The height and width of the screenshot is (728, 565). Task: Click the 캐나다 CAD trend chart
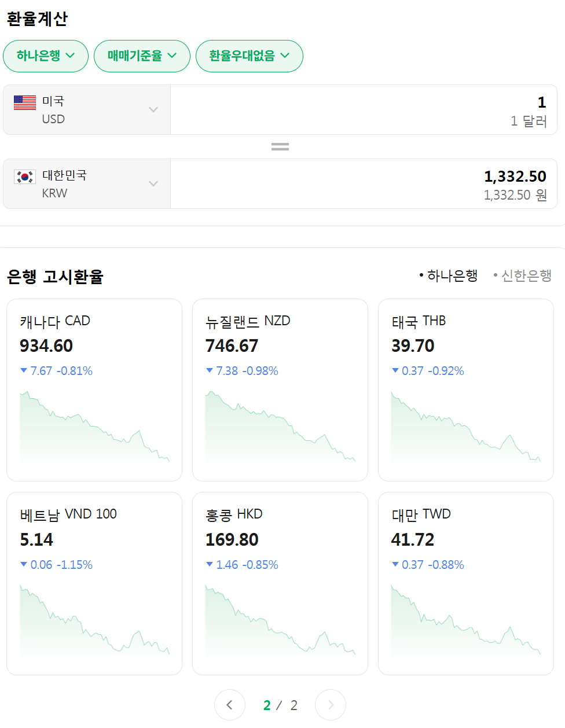pos(94,428)
